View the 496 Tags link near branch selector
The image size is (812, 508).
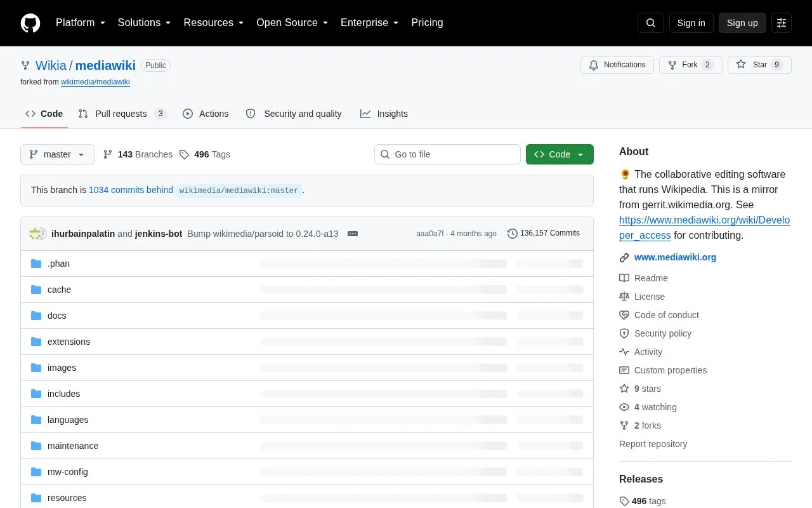click(204, 154)
